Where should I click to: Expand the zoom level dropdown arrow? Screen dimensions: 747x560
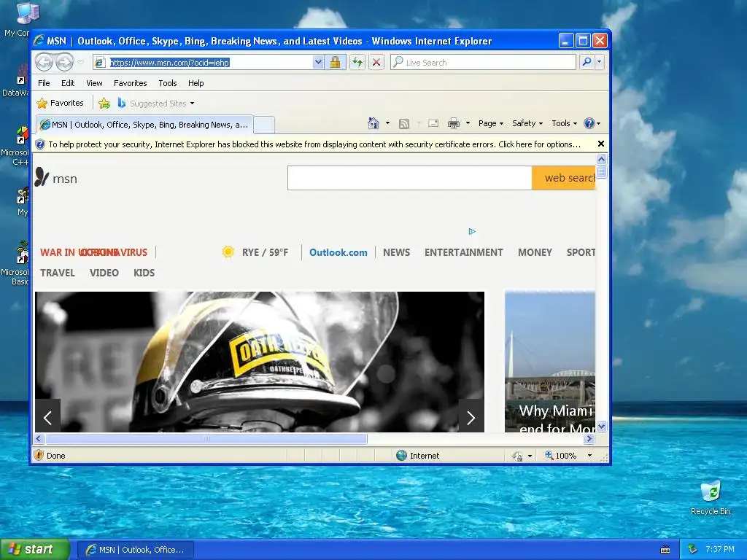tap(589, 455)
